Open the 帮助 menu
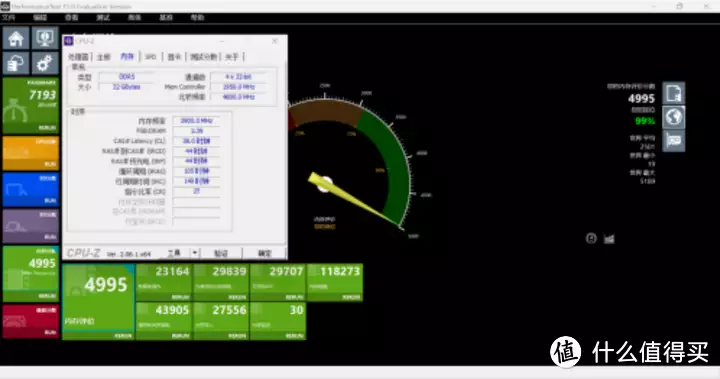Viewport: 720px width, 379px height. (197, 17)
